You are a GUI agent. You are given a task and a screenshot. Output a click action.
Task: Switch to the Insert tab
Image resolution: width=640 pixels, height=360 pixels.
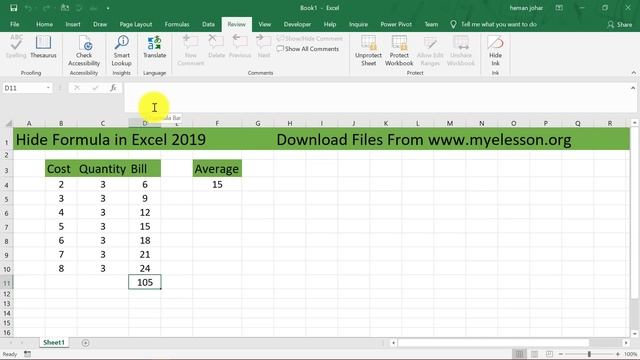click(73, 24)
